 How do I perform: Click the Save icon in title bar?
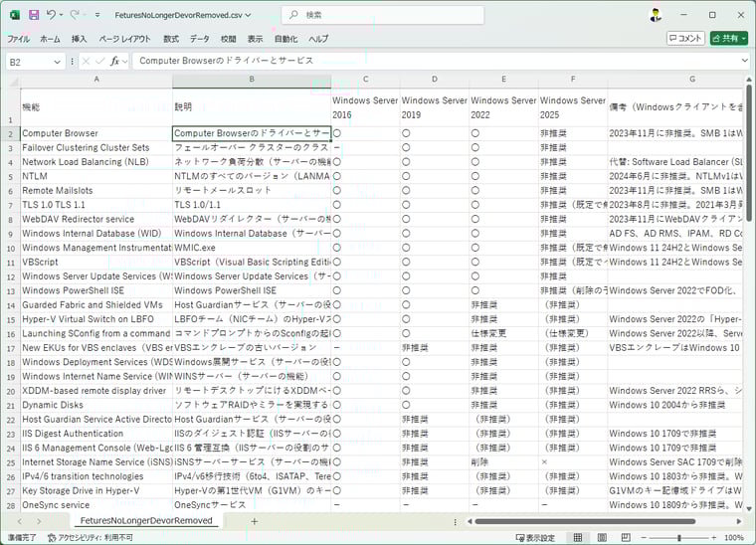pyautogui.click(x=33, y=15)
